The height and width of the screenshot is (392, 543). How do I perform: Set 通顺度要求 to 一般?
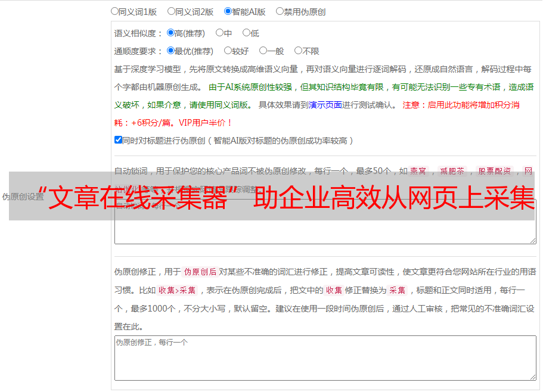click(263, 51)
